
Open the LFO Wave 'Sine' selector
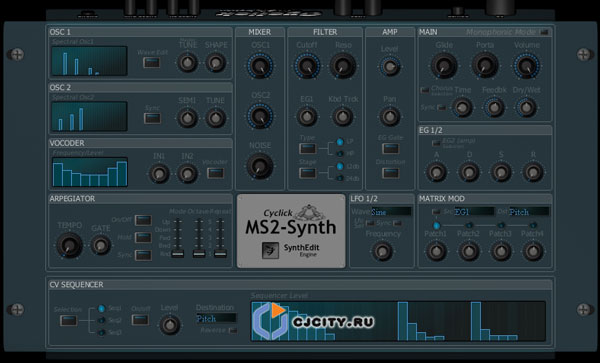(391, 212)
